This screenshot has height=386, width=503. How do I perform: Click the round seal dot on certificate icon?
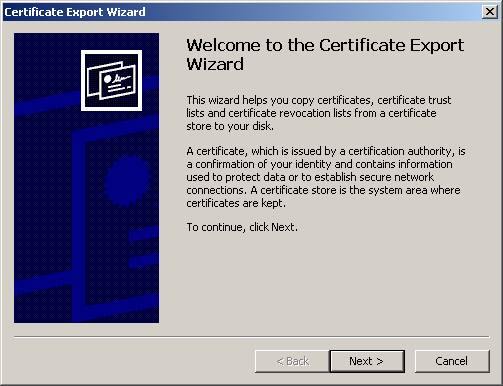pos(107,79)
